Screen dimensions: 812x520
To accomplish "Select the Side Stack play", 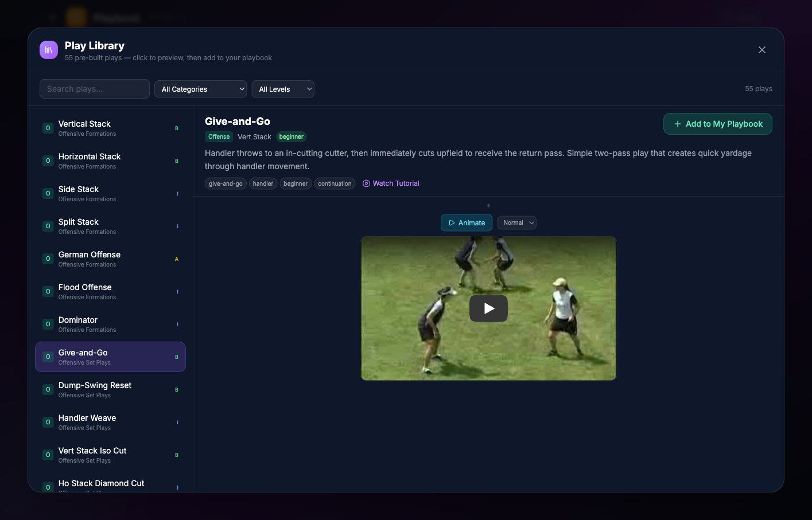I will tap(110, 193).
